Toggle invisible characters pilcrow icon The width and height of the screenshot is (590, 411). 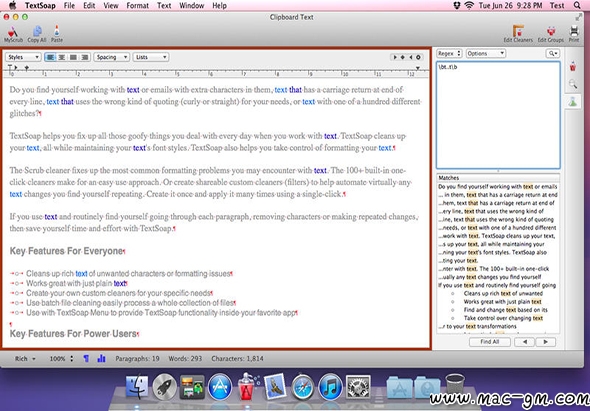coord(86,359)
